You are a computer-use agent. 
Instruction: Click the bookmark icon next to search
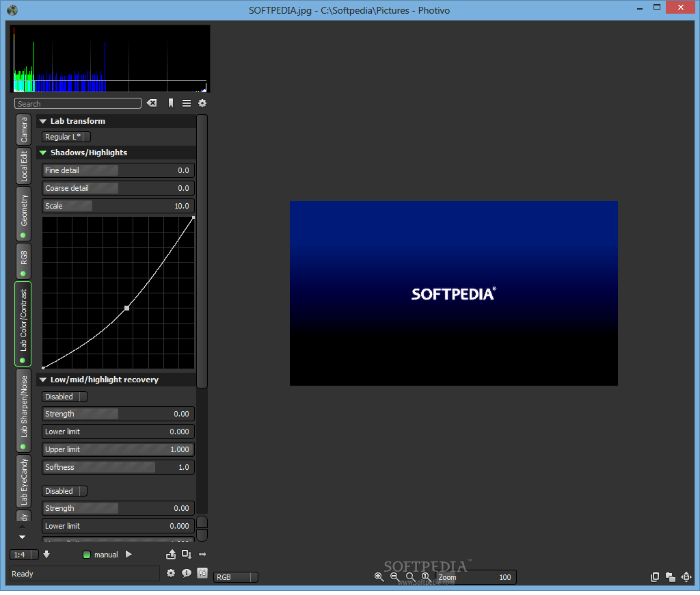coord(170,103)
